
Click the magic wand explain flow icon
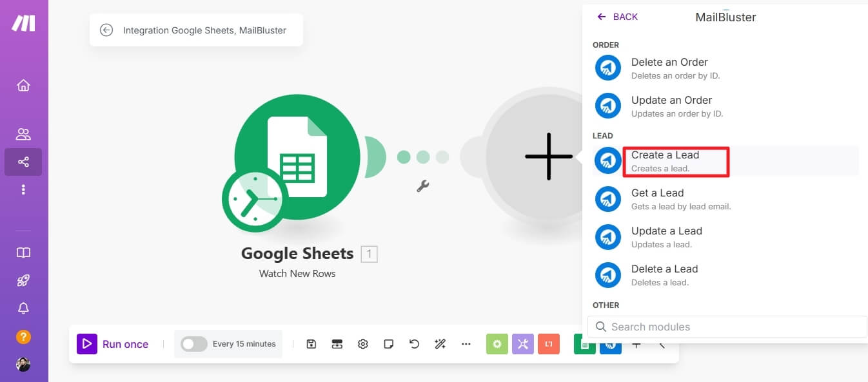coord(440,343)
